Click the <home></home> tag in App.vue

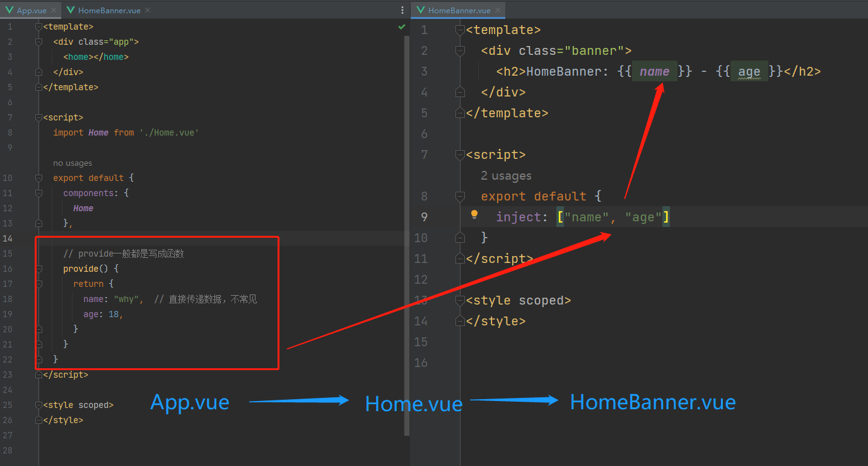coord(96,57)
